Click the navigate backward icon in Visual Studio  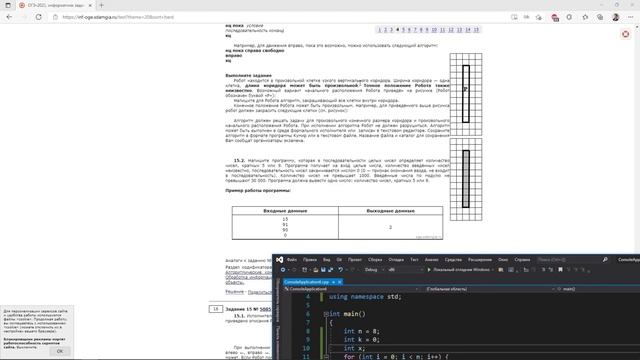pyautogui.click(x=282, y=270)
